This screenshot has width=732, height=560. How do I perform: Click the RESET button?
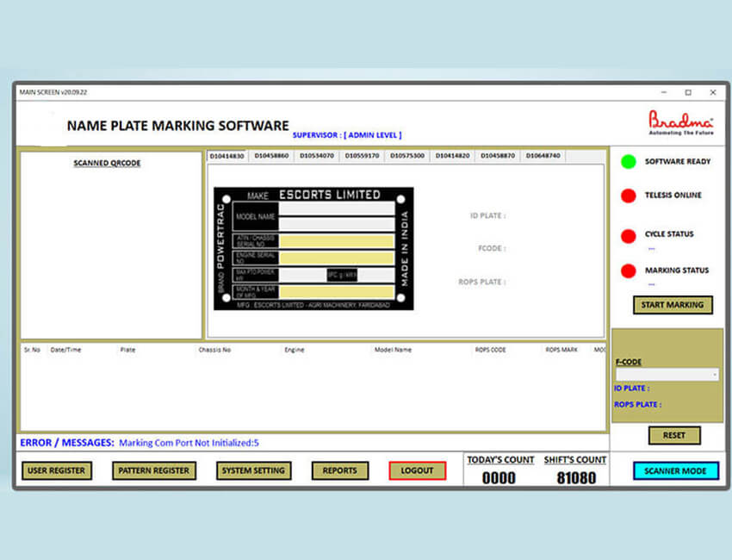coord(674,435)
